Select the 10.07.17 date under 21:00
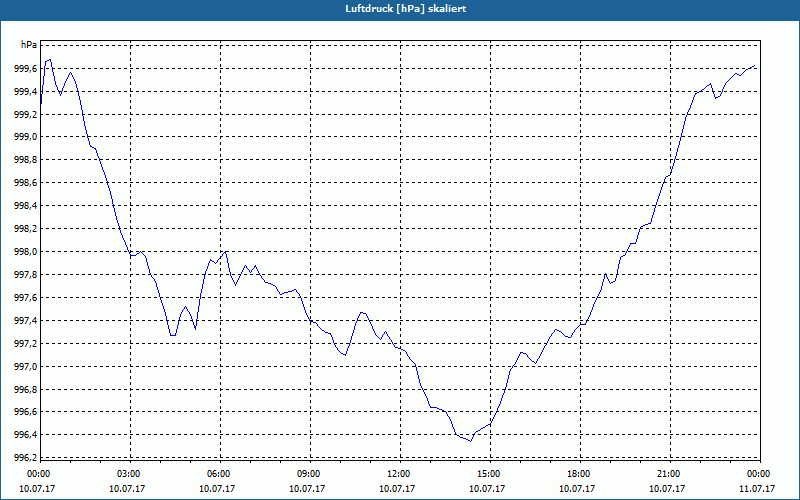Screen dimensions: 800x500 point(667,489)
